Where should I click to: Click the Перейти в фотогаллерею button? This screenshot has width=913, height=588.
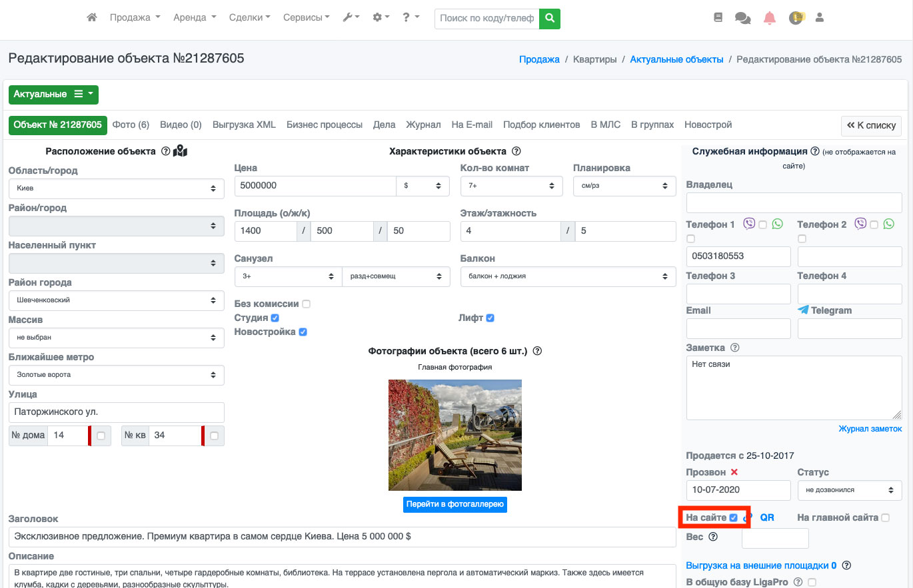455,504
